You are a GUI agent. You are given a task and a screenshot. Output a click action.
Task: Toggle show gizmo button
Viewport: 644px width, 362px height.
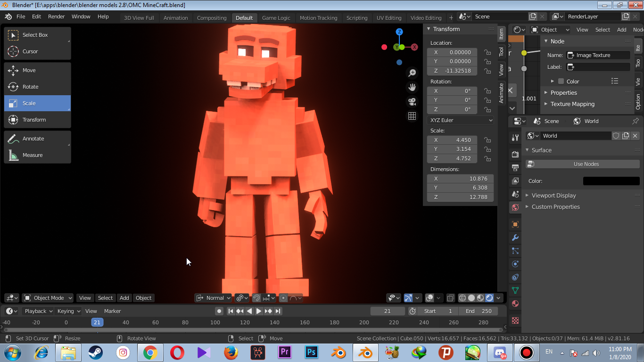(x=409, y=298)
